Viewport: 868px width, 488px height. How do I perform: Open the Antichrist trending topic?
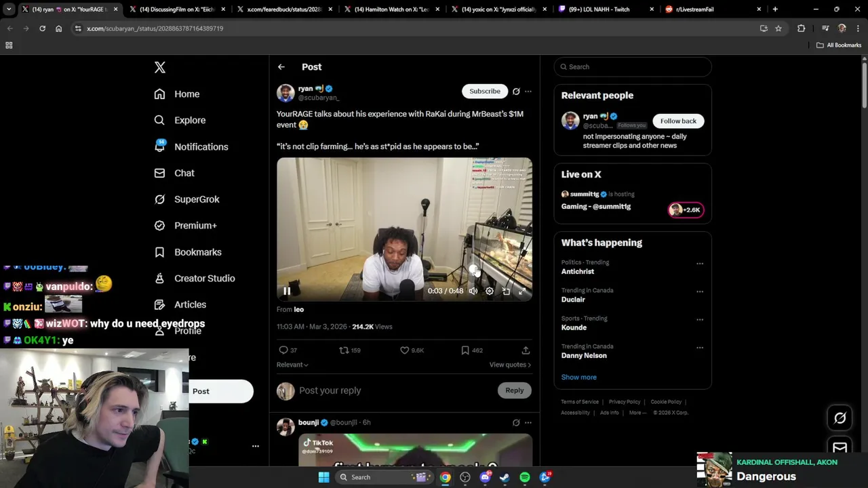578,272
